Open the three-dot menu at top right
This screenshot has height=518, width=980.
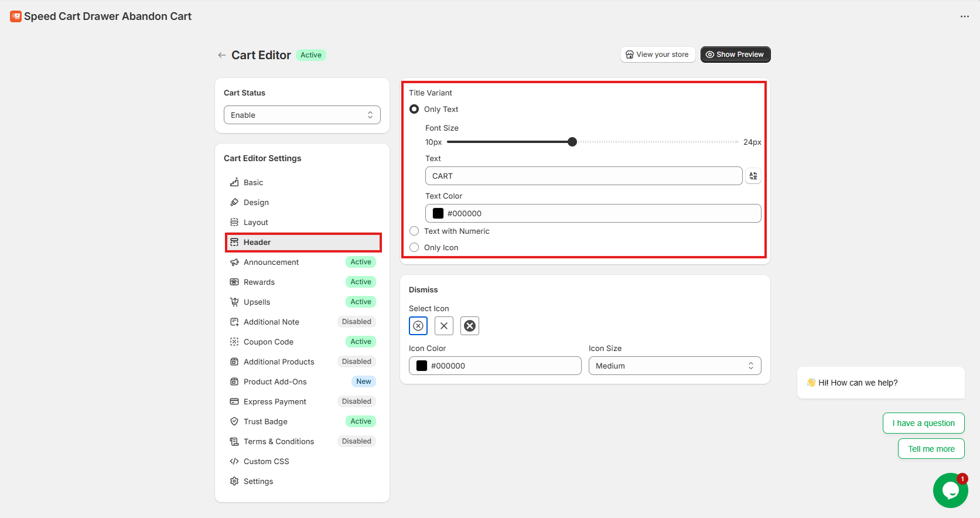tap(964, 16)
